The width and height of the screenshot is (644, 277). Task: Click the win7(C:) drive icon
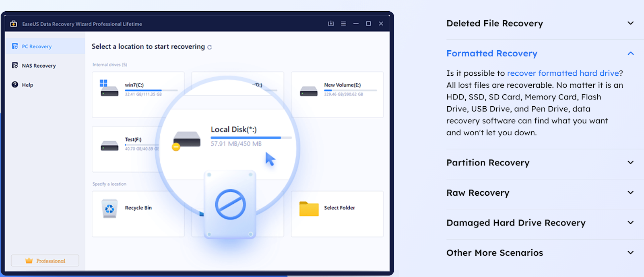(x=109, y=88)
